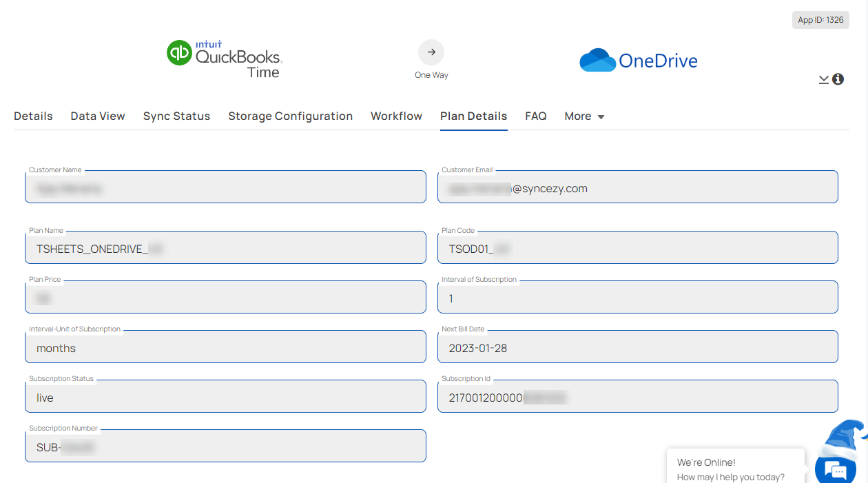Click the Plan Code field
The image size is (868, 483).
pos(637,248)
